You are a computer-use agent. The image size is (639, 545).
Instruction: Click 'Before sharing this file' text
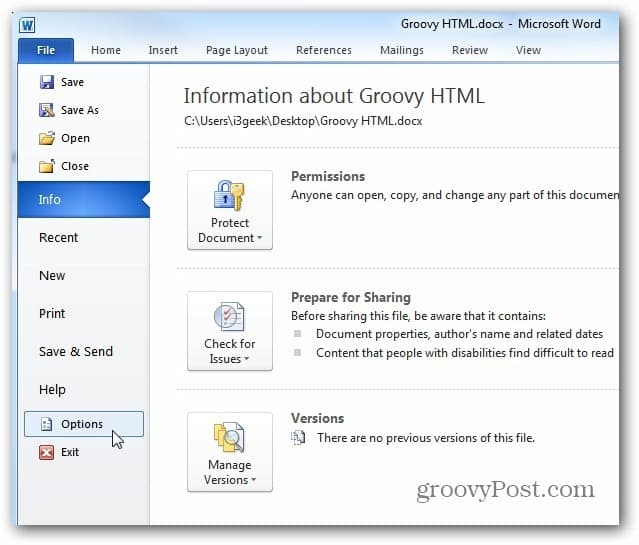[418, 316]
